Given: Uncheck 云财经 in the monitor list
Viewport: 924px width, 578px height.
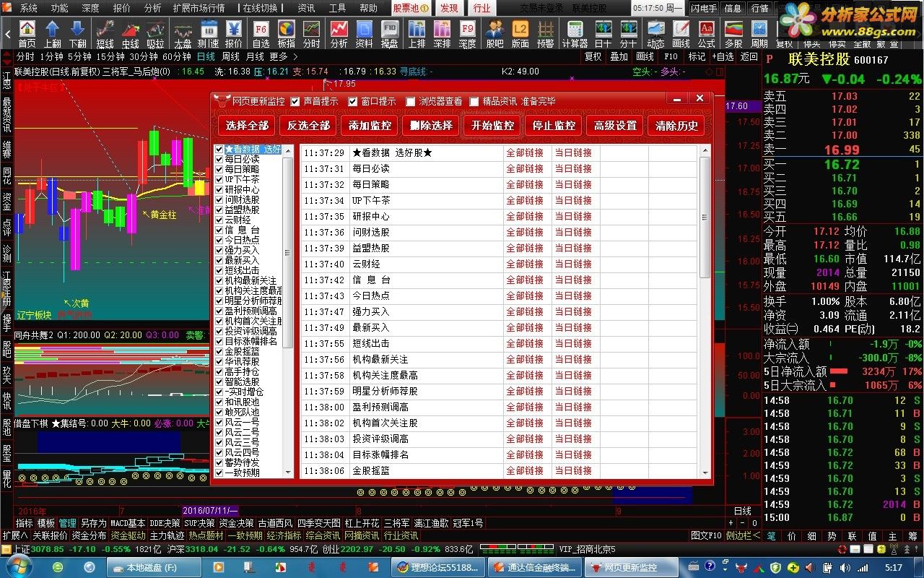Looking at the screenshot, I should [219, 220].
